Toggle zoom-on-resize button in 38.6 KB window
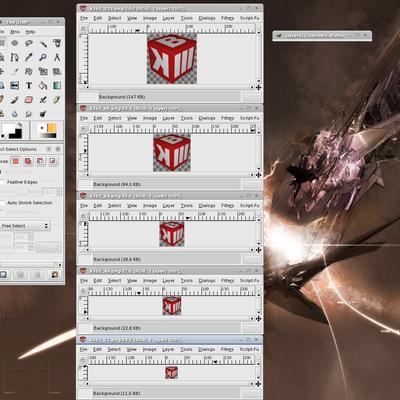This screenshot has height=400, width=400. click(258, 215)
